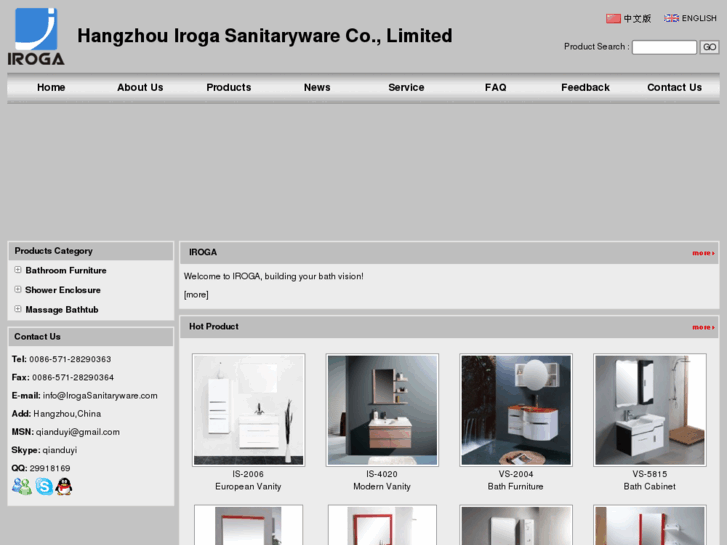Click Massage Bathtub category link
The image size is (727, 545).
62,309
